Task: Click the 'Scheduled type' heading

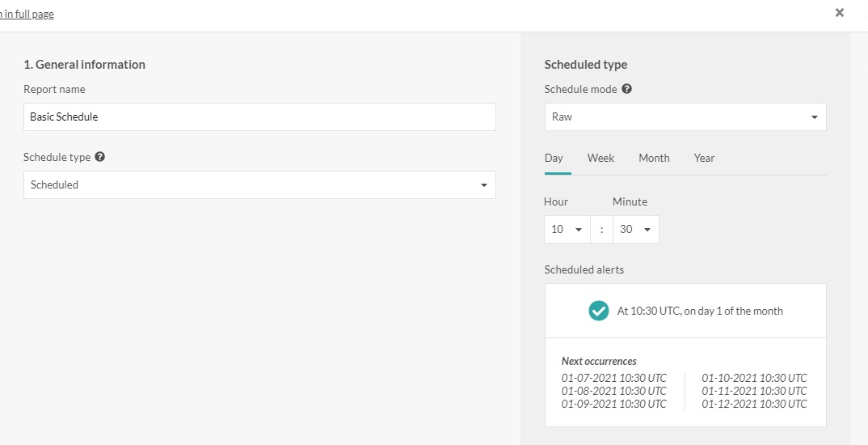Action: click(586, 64)
